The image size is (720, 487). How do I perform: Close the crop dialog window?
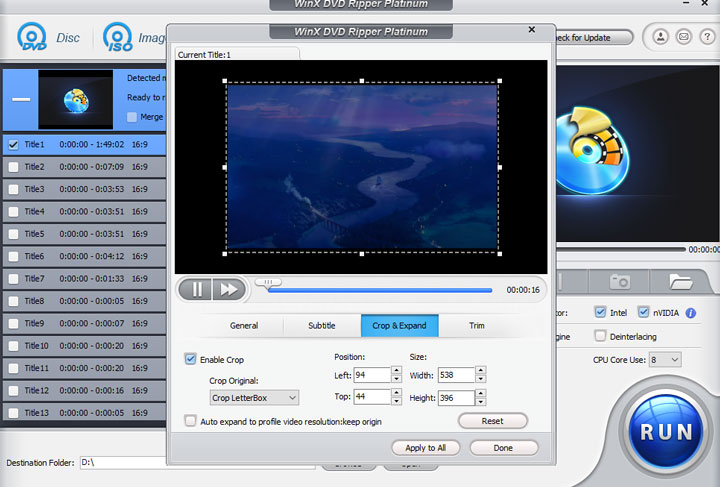tap(532, 29)
